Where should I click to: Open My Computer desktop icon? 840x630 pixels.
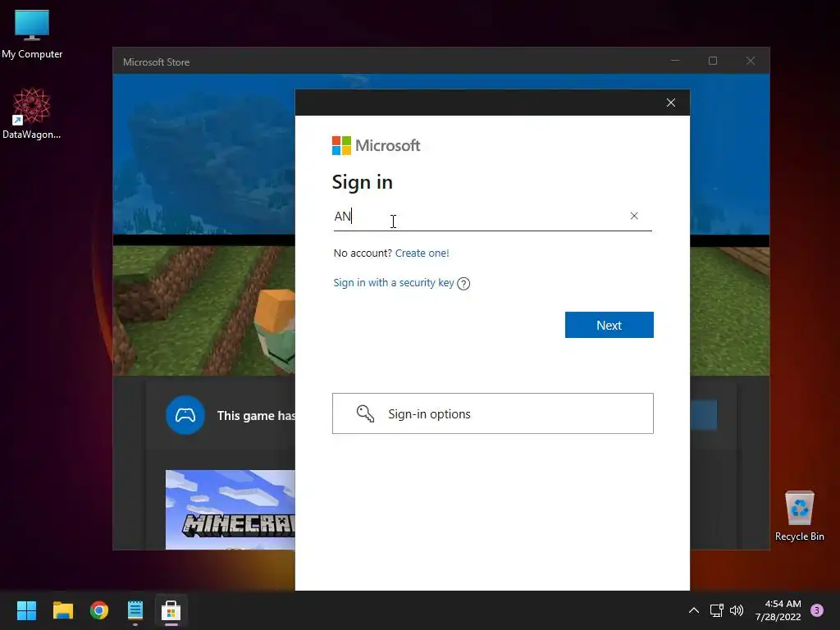(x=32, y=34)
